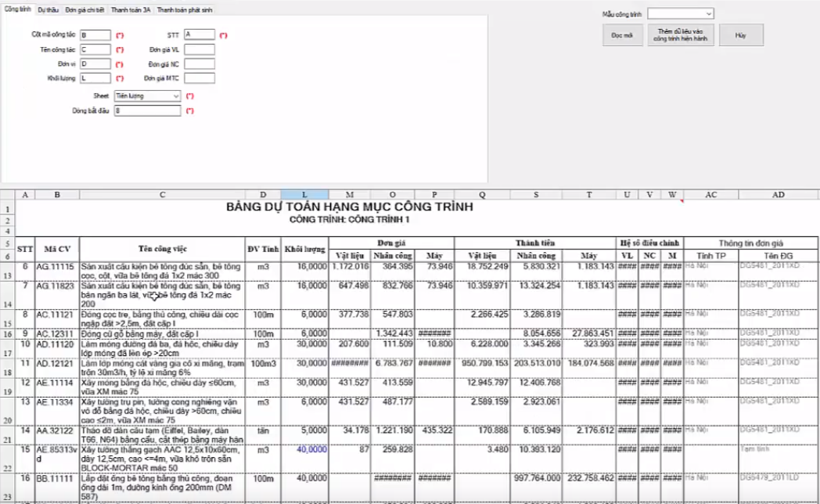The height and width of the screenshot is (504, 820).
Task: Open the Đơn giá chi tiết tab
Action: pyautogui.click(x=86, y=10)
